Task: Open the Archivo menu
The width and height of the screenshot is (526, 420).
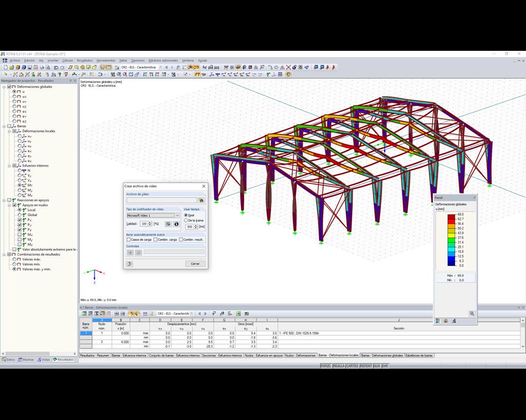Action: pyautogui.click(x=15, y=61)
